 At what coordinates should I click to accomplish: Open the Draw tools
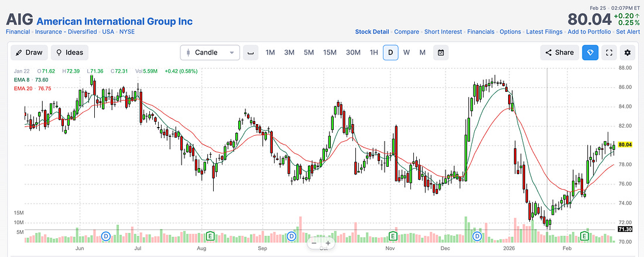pos(29,53)
